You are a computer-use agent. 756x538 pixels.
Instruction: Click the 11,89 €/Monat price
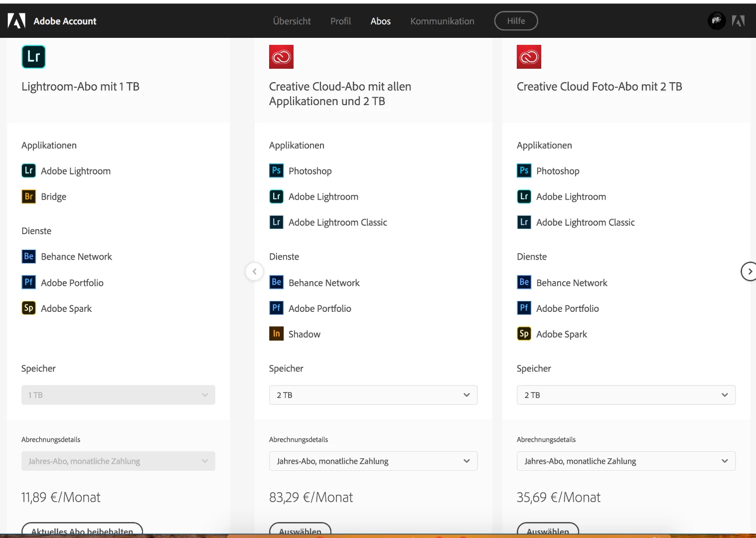(x=61, y=497)
